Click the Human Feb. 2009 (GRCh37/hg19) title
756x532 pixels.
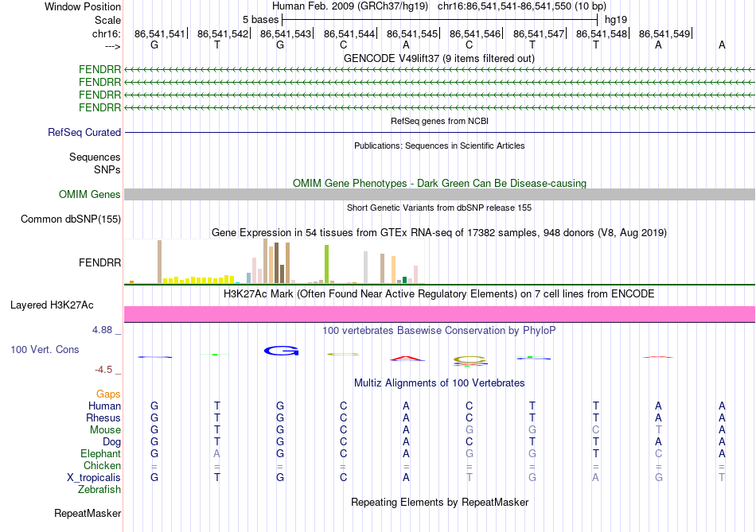click(350, 6)
